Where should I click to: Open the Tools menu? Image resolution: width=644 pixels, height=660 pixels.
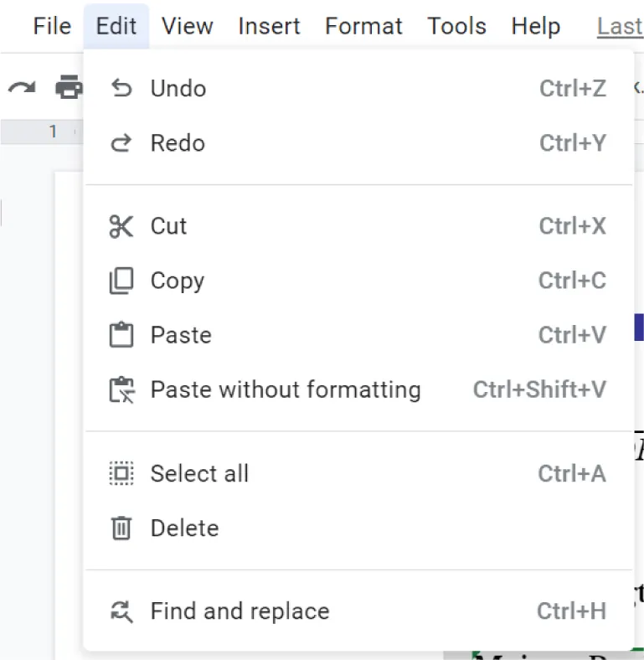(457, 27)
